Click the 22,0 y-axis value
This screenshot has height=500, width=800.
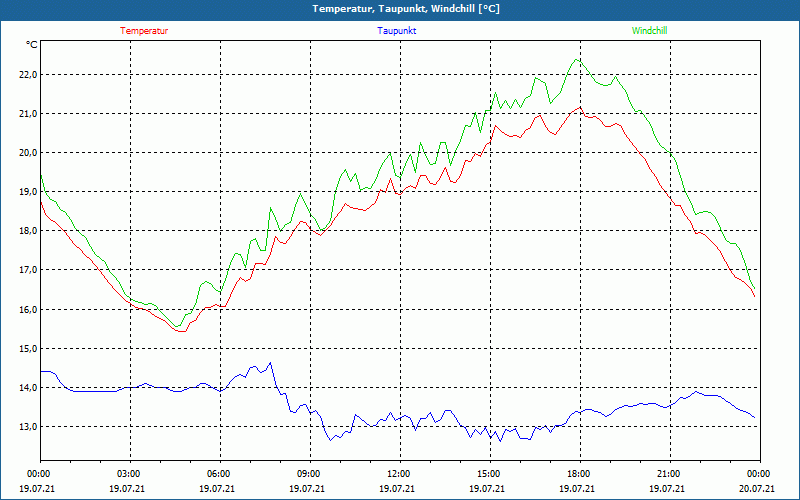click(x=29, y=75)
